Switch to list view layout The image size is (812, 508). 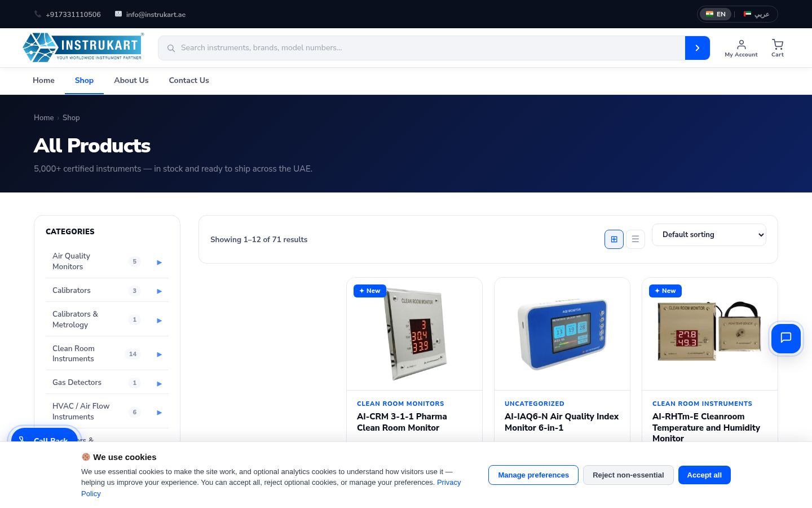(x=636, y=239)
